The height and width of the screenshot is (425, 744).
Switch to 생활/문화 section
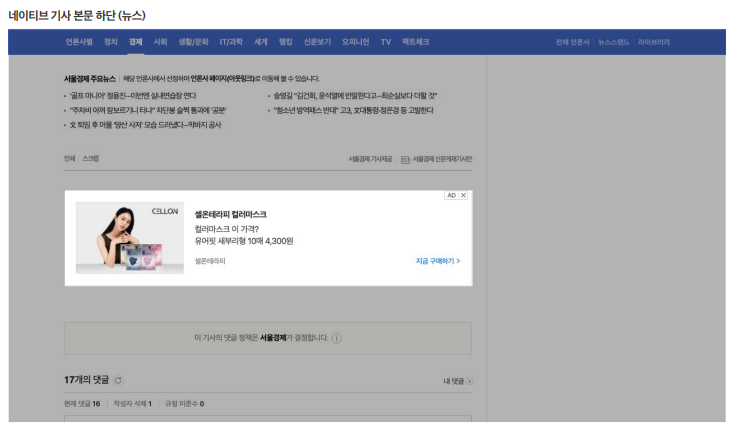193,42
